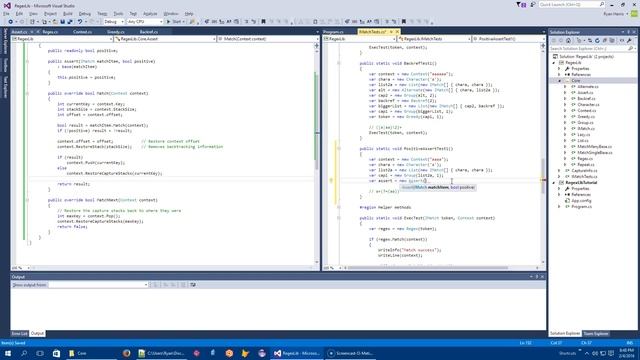This screenshot has width=640, height=360.
Task: Click the Quick Launch search box
Action: [x=571, y=4]
